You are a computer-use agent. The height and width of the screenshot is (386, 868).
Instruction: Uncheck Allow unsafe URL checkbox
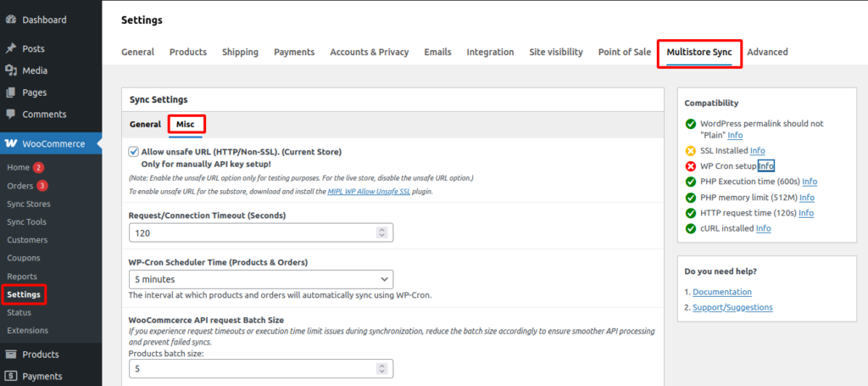pyautogui.click(x=133, y=152)
